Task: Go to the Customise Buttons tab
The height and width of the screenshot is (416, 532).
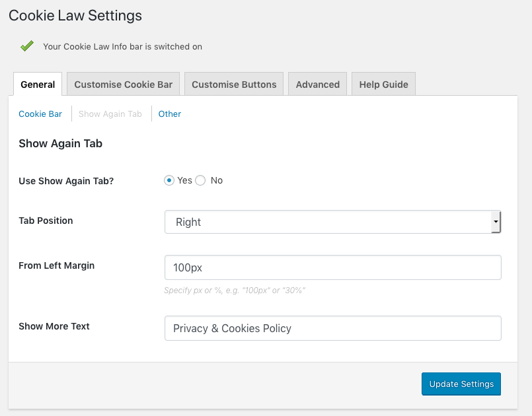Action: (234, 85)
